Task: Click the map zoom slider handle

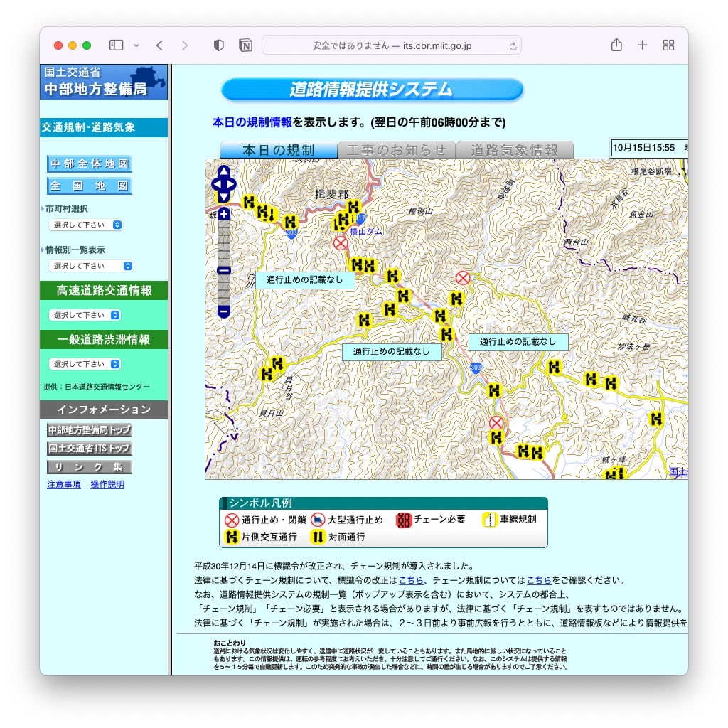Action: [x=224, y=270]
